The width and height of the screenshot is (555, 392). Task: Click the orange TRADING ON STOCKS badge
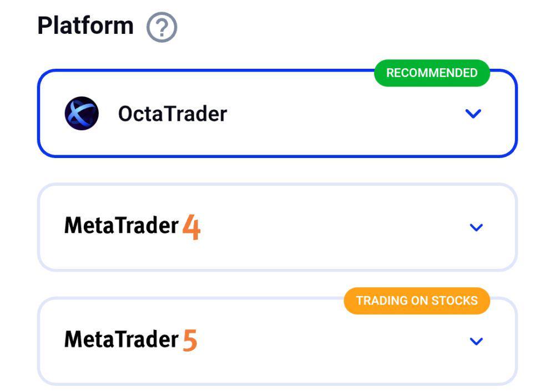(417, 301)
